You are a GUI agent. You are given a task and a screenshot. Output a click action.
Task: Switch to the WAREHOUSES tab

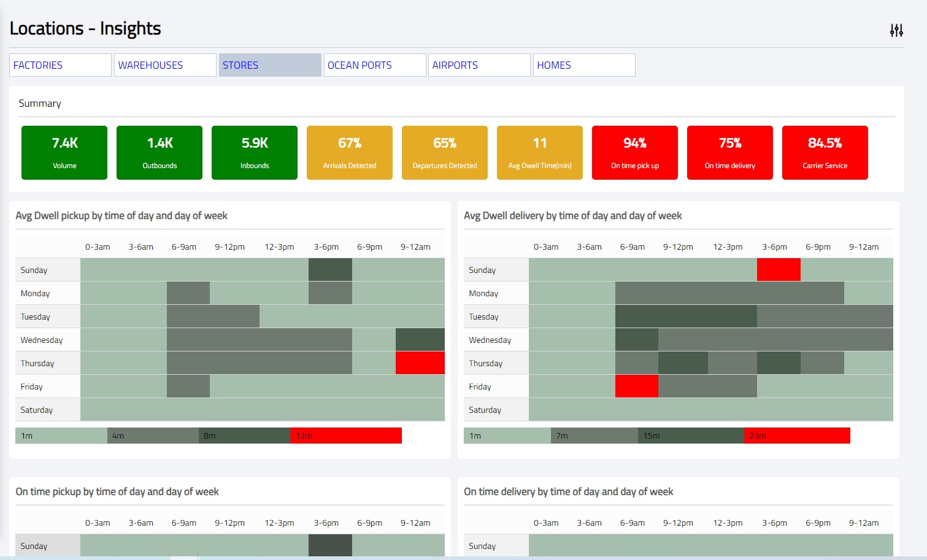(x=165, y=65)
